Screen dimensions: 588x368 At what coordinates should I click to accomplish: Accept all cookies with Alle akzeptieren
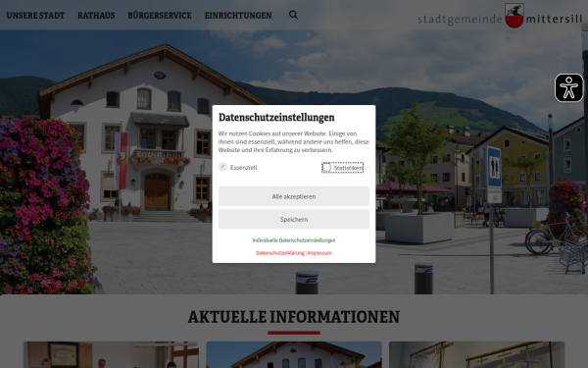294,196
